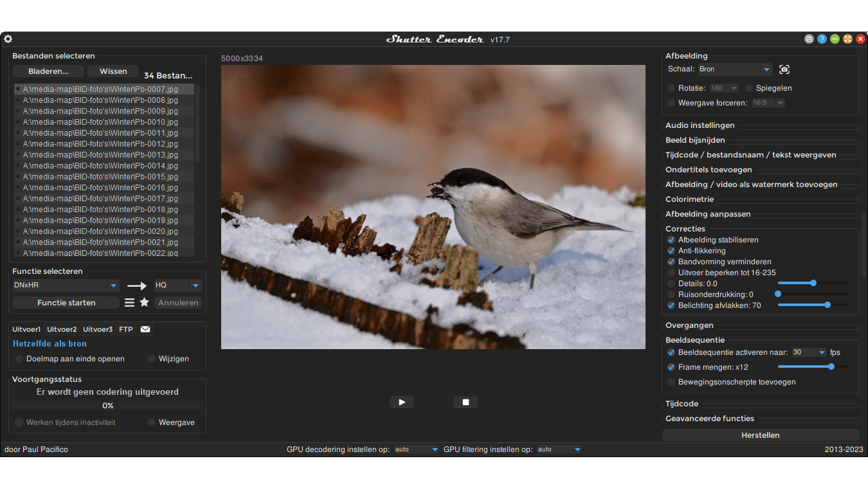Open the settings gear icon

8,39
